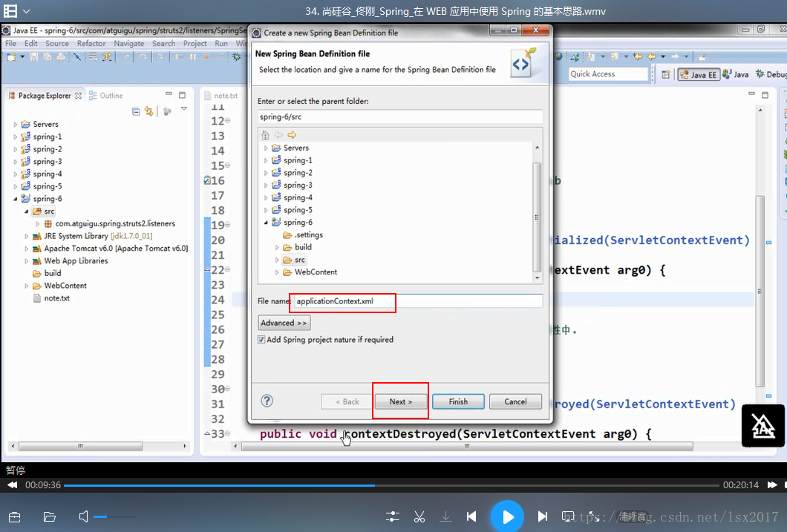787x532 pixels.
Task: Expand spring-1 in dialog folder tree
Action: tap(266, 160)
